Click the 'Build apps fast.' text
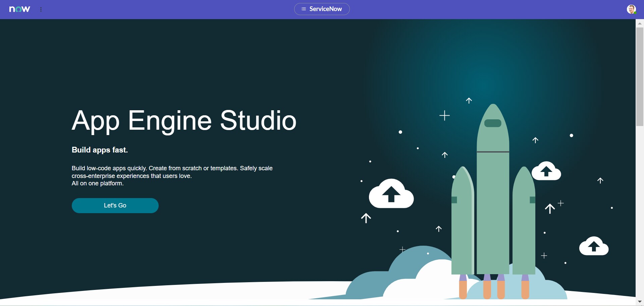 pyautogui.click(x=100, y=150)
